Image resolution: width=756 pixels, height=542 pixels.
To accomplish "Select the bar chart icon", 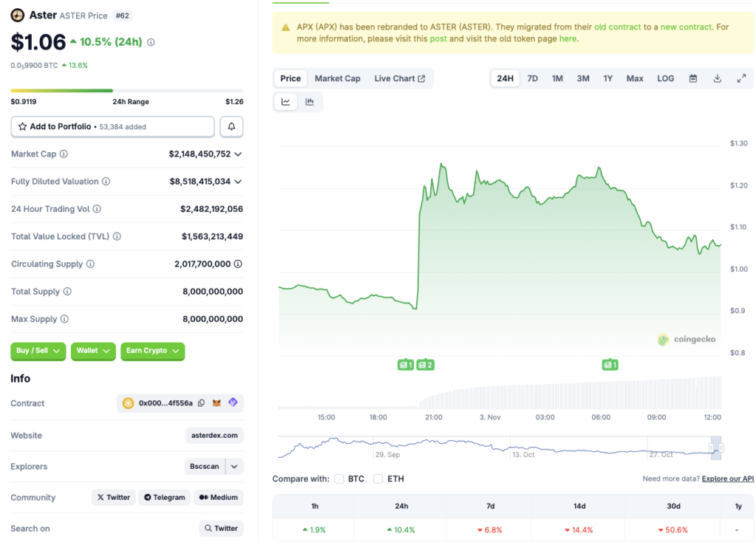I will pos(310,101).
